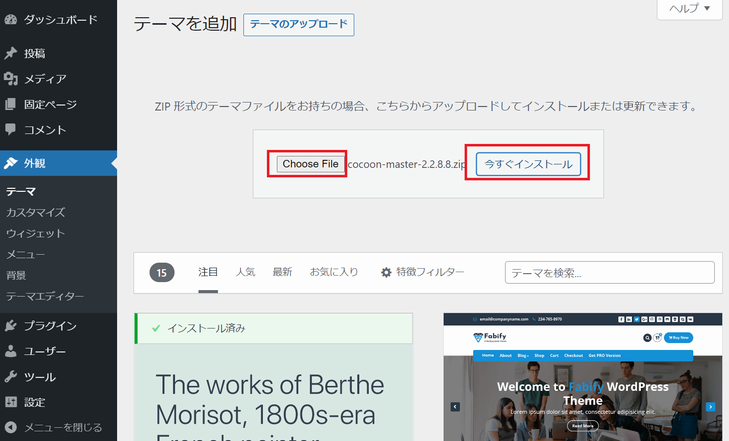
Task: Open the ヘルプ dropdown
Action: (x=689, y=8)
